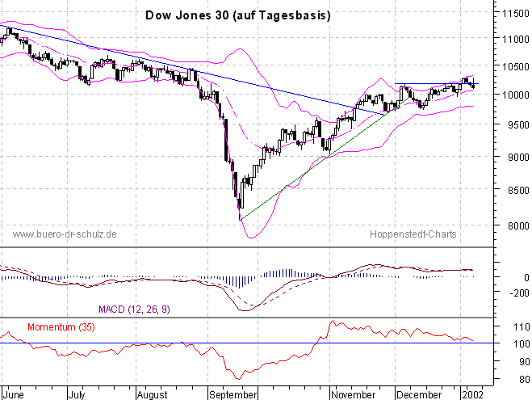The height and width of the screenshot is (400, 532).
Task: Click the 11500 price axis label
Action: (x=516, y=14)
